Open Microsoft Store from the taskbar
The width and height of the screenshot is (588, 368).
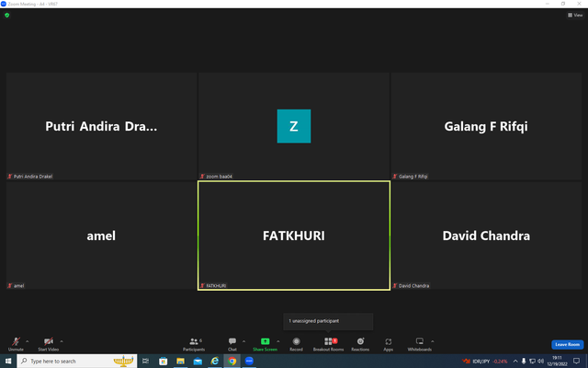pyautogui.click(x=164, y=362)
